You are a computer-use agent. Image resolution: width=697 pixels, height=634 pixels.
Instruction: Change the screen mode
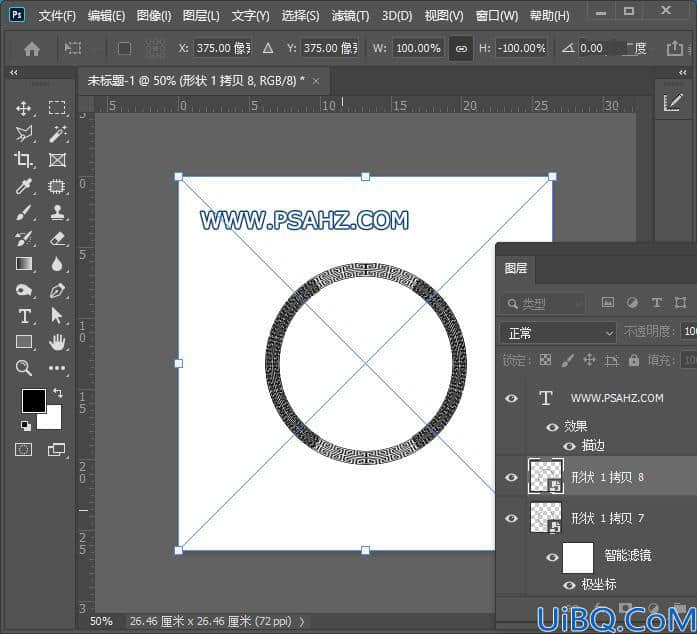point(56,449)
